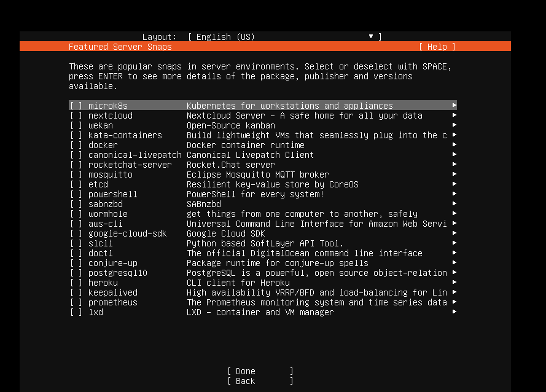This screenshot has width=546, height=392.
Task: Toggle the wekan snap checkbox
Action: click(76, 125)
